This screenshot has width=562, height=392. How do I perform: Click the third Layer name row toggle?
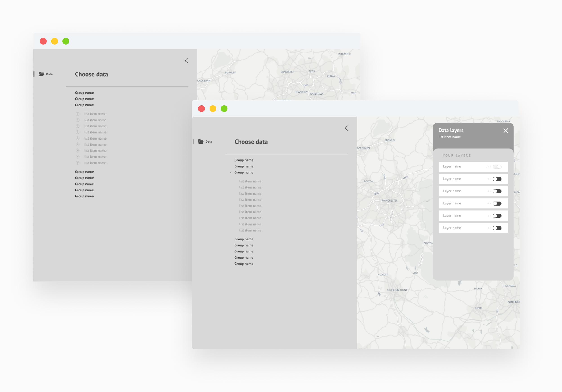(497, 191)
